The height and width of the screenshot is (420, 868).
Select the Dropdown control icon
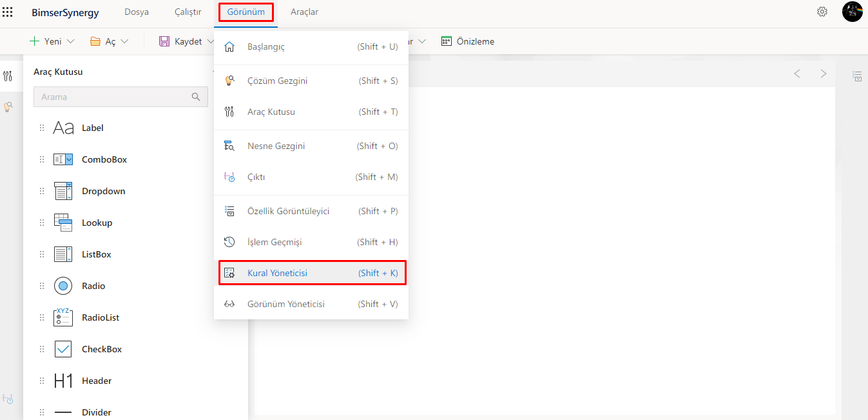click(x=63, y=191)
